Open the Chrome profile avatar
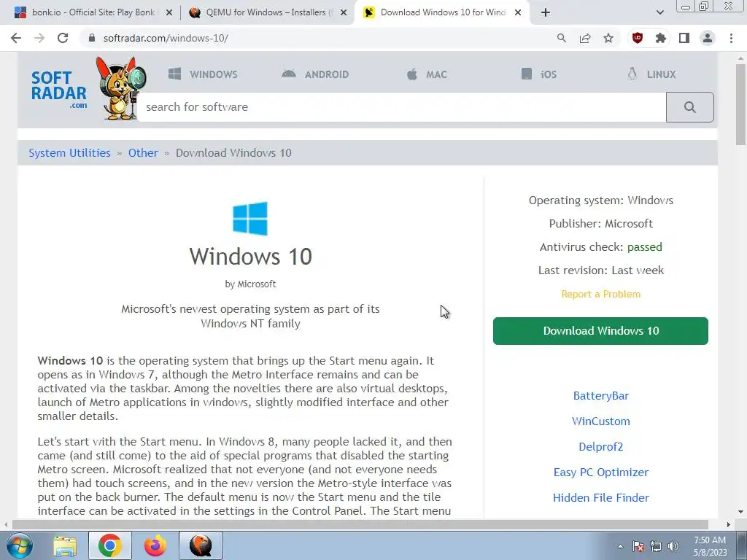Viewport: 747px width, 560px height. click(x=708, y=38)
